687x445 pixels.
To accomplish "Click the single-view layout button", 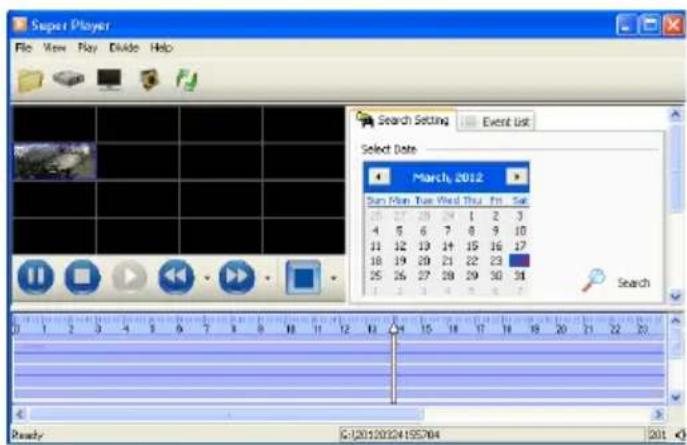I will [x=303, y=277].
